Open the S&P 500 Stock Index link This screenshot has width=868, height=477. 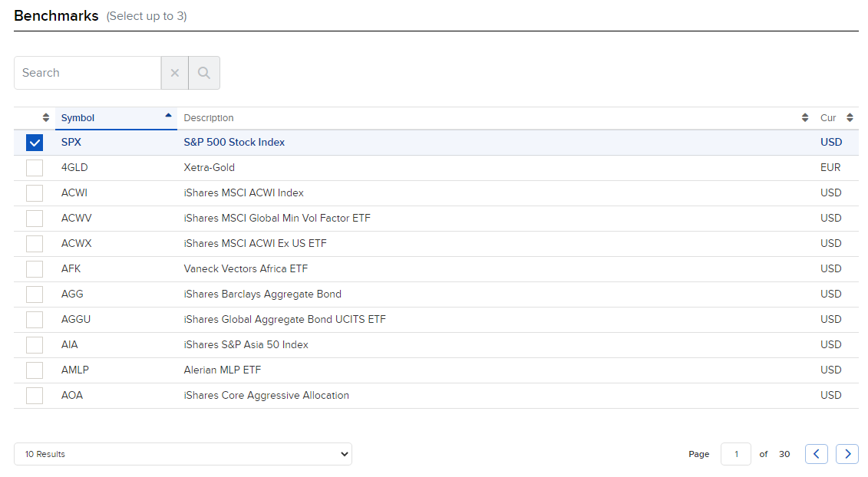click(233, 142)
